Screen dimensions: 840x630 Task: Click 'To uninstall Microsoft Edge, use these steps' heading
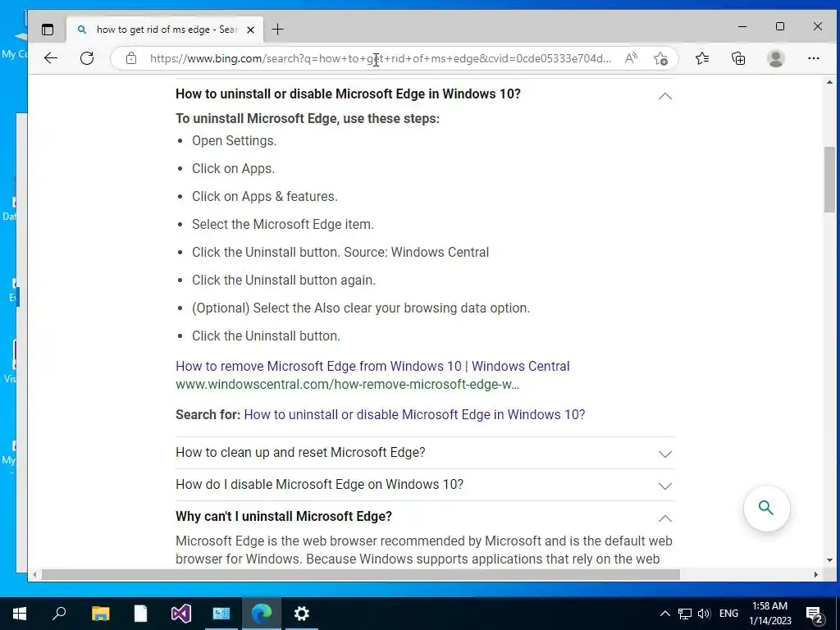pos(308,118)
